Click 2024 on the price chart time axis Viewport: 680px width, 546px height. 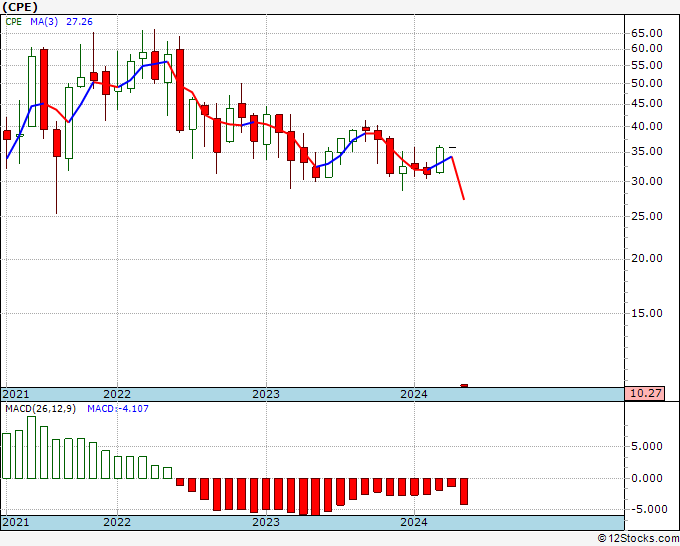(414, 394)
